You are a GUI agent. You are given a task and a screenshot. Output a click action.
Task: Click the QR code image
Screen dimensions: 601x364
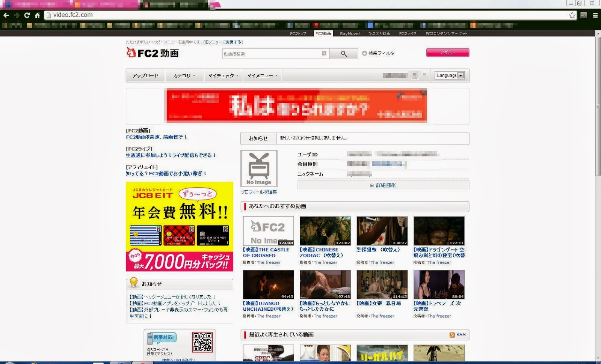coord(202,342)
